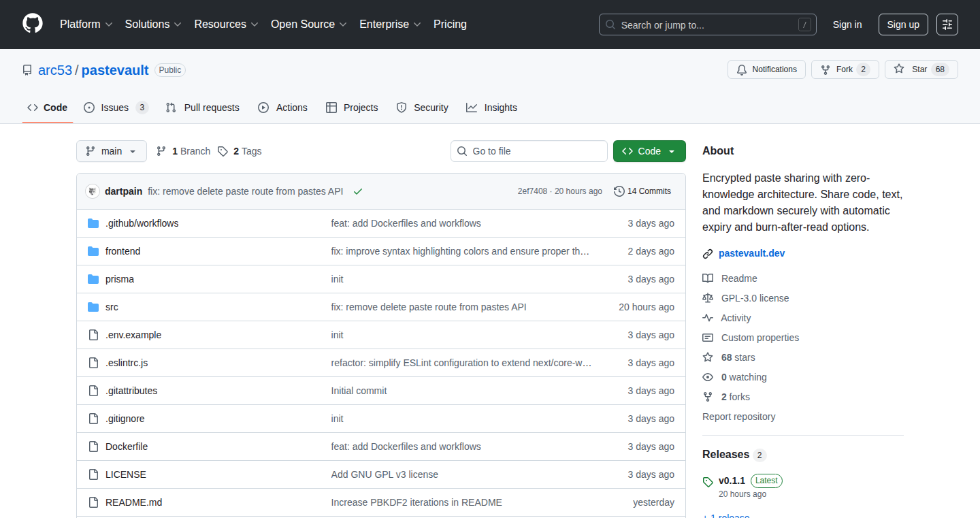This screenshot has height=518, width=980.
Task: Click the file icon for LICENSE
Action: pyautogui.click(x=93, y=474)
